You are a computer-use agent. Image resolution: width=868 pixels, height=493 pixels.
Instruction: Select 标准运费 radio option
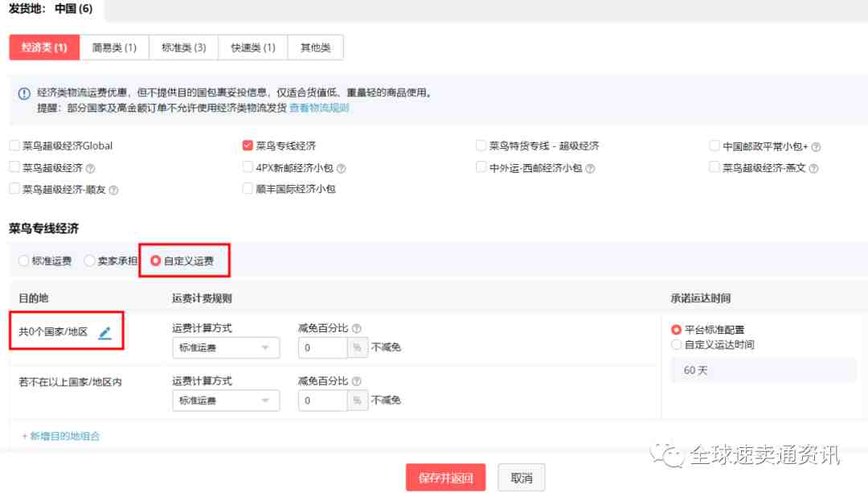pyautogui.click(x=23, y=261)
